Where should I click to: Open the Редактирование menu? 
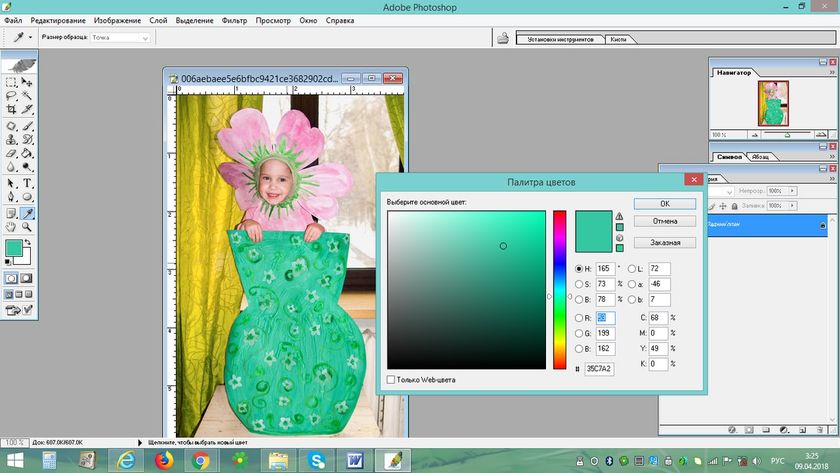click(58, 20)
